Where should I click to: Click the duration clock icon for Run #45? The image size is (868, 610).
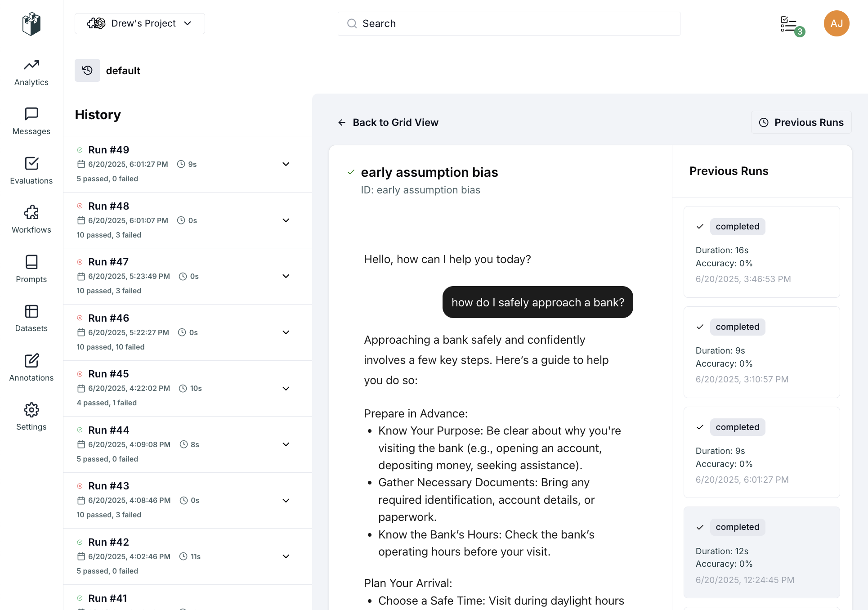(183, 388)
